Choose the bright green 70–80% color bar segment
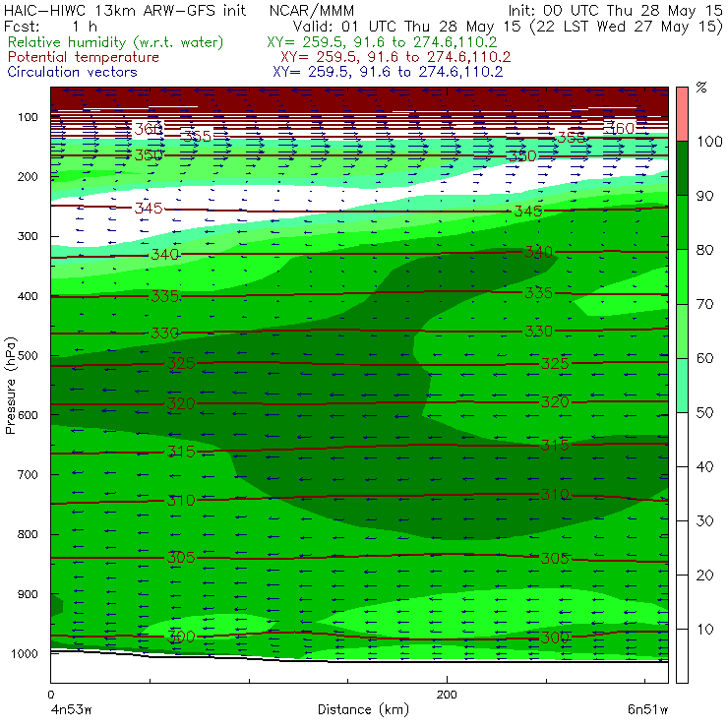This screenshot has height=728, width=728. [682, 276]
